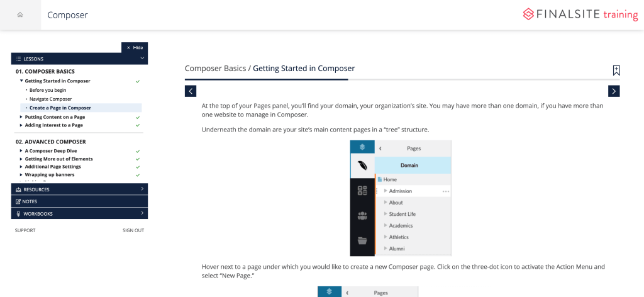Click the Notes pencil icon
The width and height of the screenshot is (644, 297).
pos(18,201)
